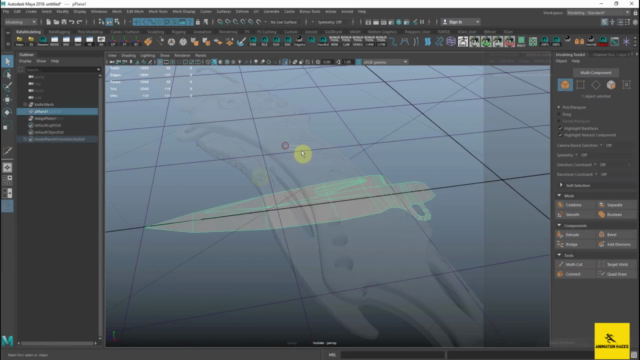Switch to the Sculpting shelf tab
Image resolution: width=640 pixels, height=360 pixels.
(155, 32)
